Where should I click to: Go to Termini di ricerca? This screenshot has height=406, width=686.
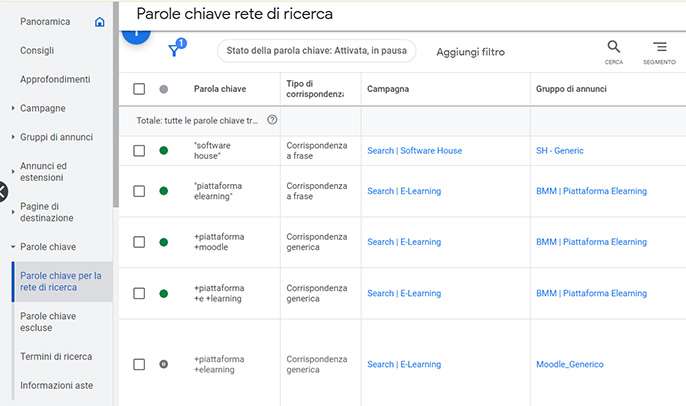pyautogui.click(x=56, y=356)
